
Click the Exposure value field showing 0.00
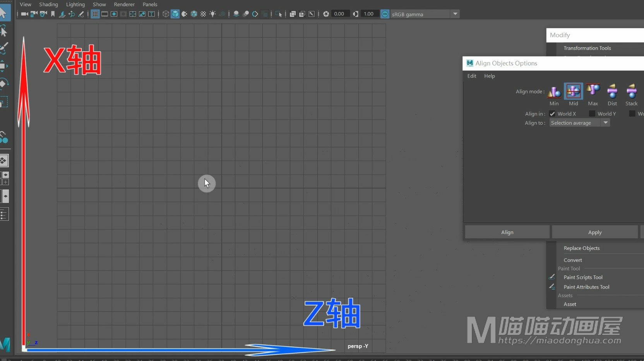point(340,14)
